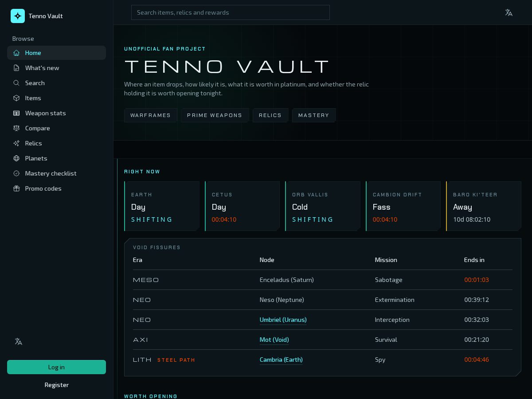Click the MASTERY hero button
This screenshot has height=399, width=532.
point(314,115)
